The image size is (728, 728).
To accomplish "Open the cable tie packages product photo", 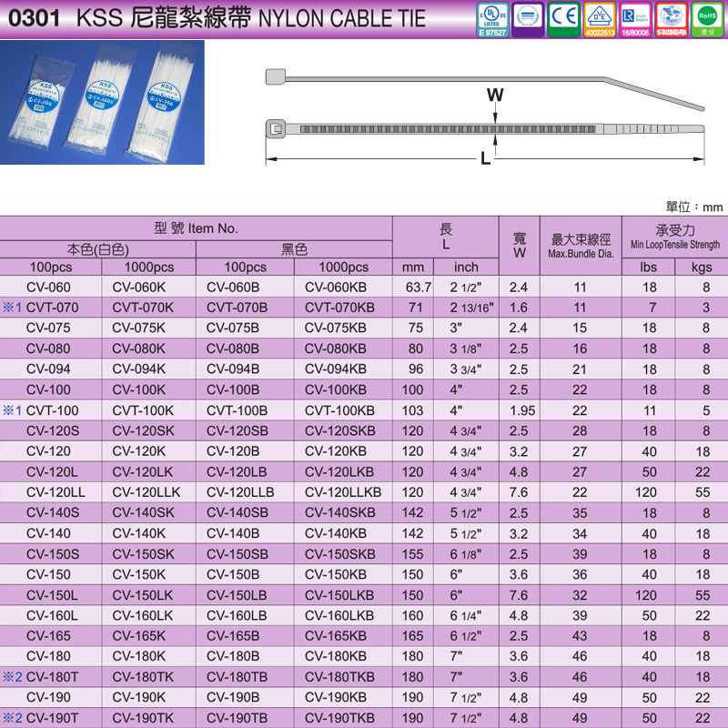I will tap(102, 102).
